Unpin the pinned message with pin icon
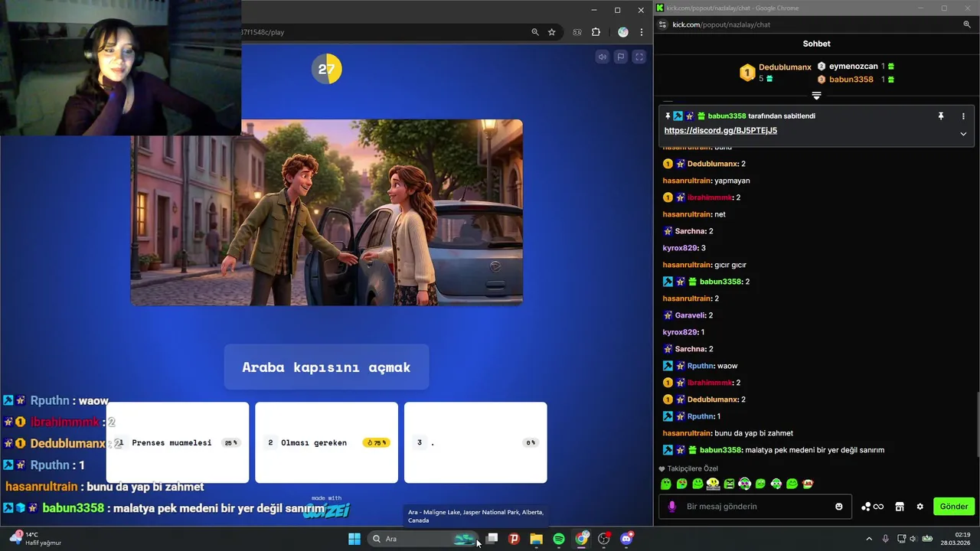Viewport: 980px width, 551px height. pos(941,116)
